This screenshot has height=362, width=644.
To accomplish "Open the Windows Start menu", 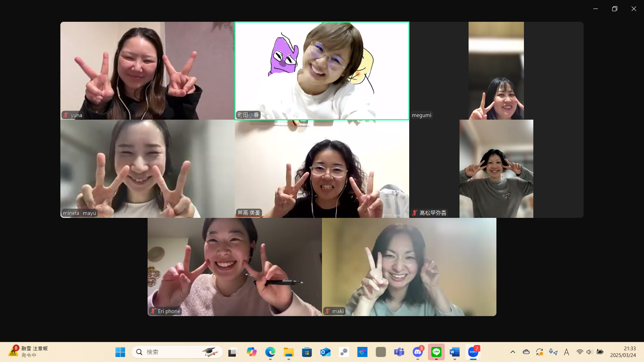I will click(x=120, y=352).
